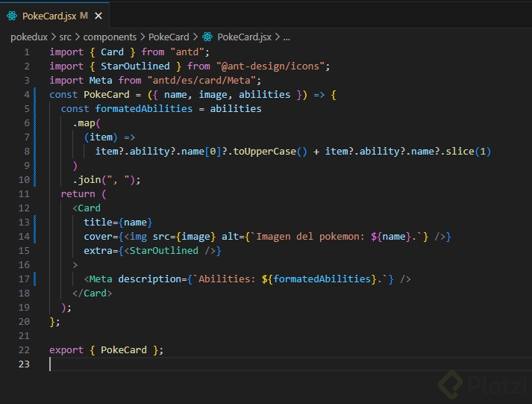Click the return keyword on line 11
532x404 pixels.
tap(78, 194)
